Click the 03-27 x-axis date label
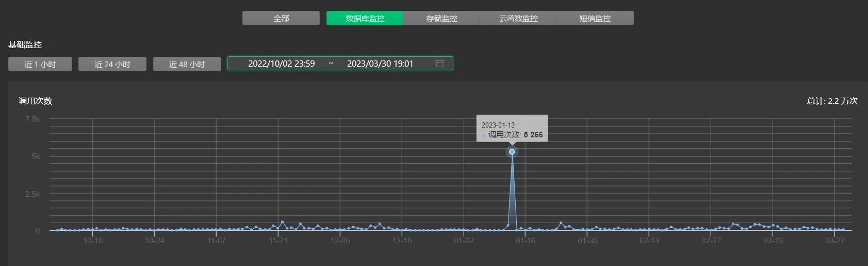The image size is (868, 266). pos(835,241)
